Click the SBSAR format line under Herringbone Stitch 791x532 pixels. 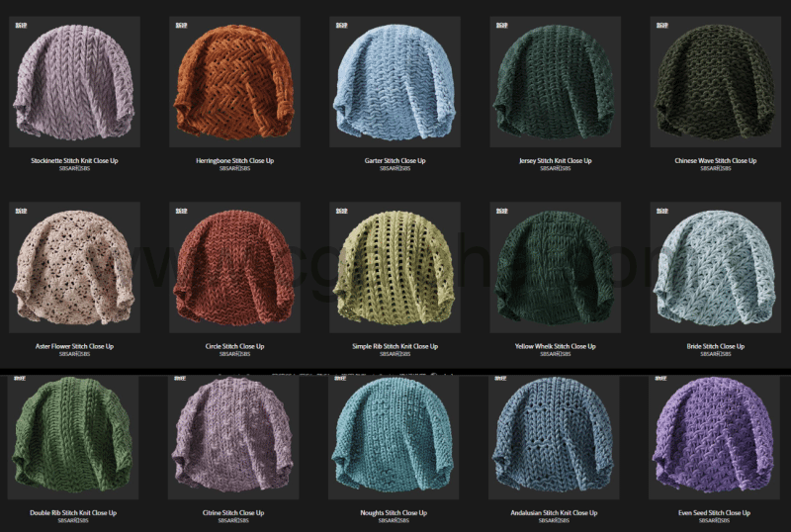coord(234,168)
